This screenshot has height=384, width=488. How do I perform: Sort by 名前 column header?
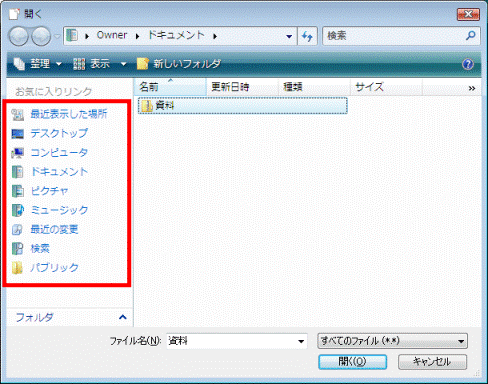[170, 87]
